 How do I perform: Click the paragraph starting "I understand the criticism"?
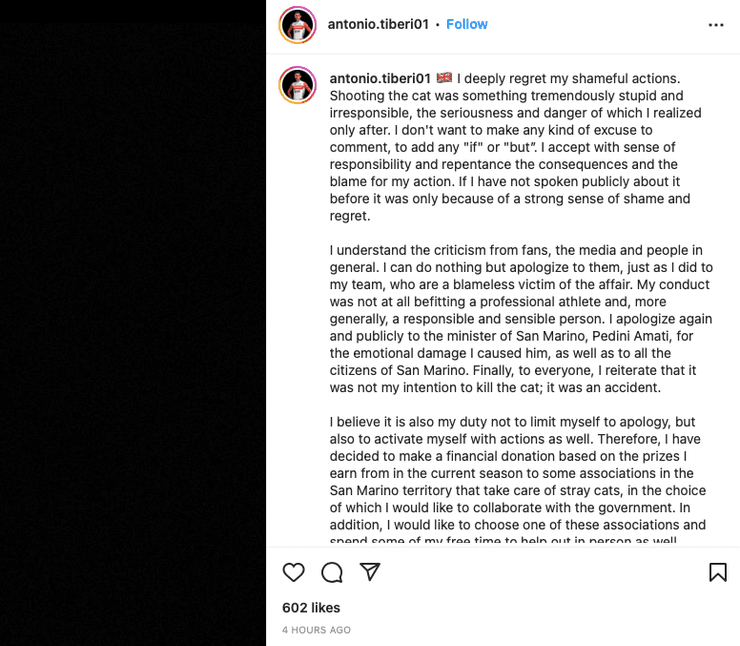(x=520, y=318)
